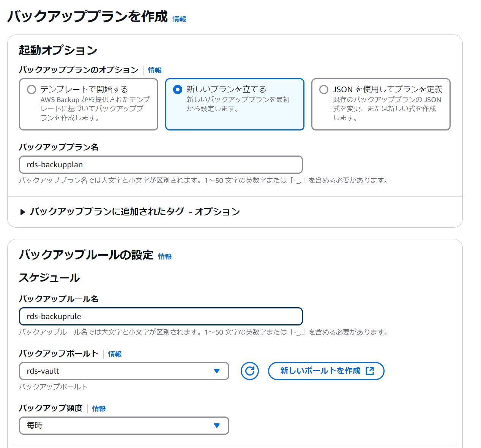Open 情報 link beside バックアップボールト

point(115,354)
